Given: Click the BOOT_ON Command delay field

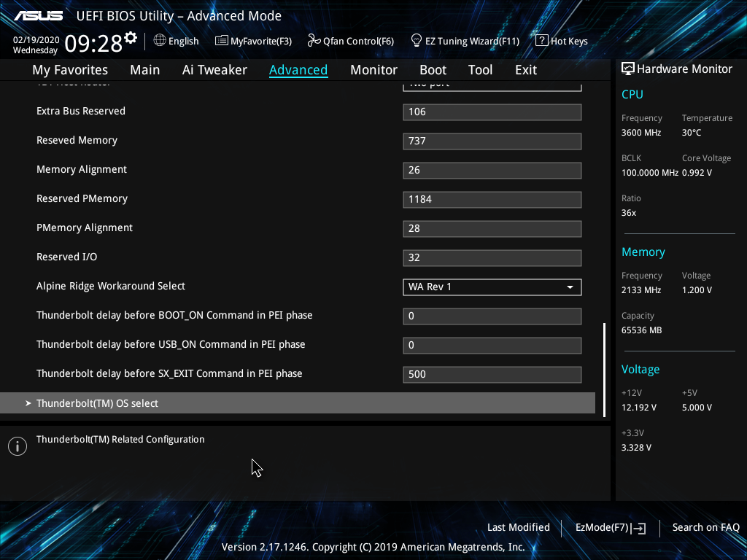Looking at the screenshot, I should 492,316.
